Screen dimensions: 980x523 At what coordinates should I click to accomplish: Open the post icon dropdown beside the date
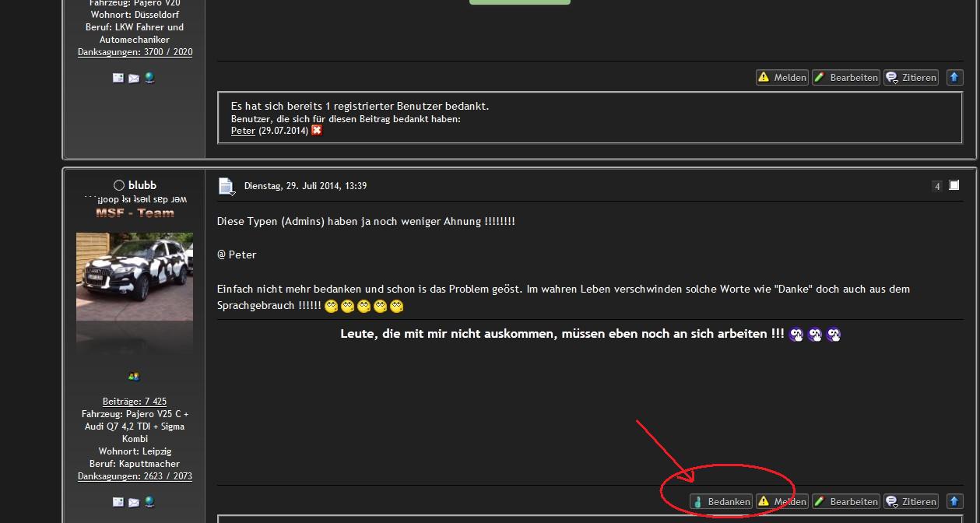pos(227,187)
